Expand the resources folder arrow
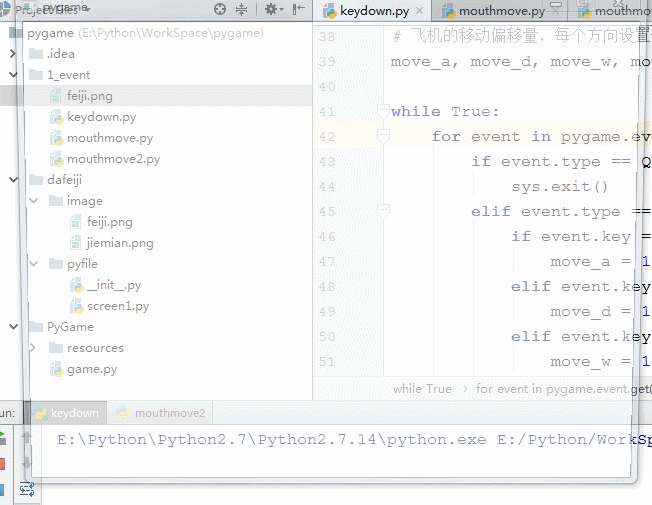The width and height of the screenshot is (652, 505). point(32,347)
